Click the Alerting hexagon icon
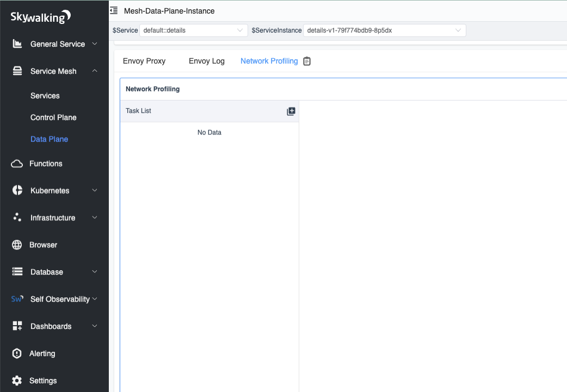The image size is (567, 392). (17, 353)
